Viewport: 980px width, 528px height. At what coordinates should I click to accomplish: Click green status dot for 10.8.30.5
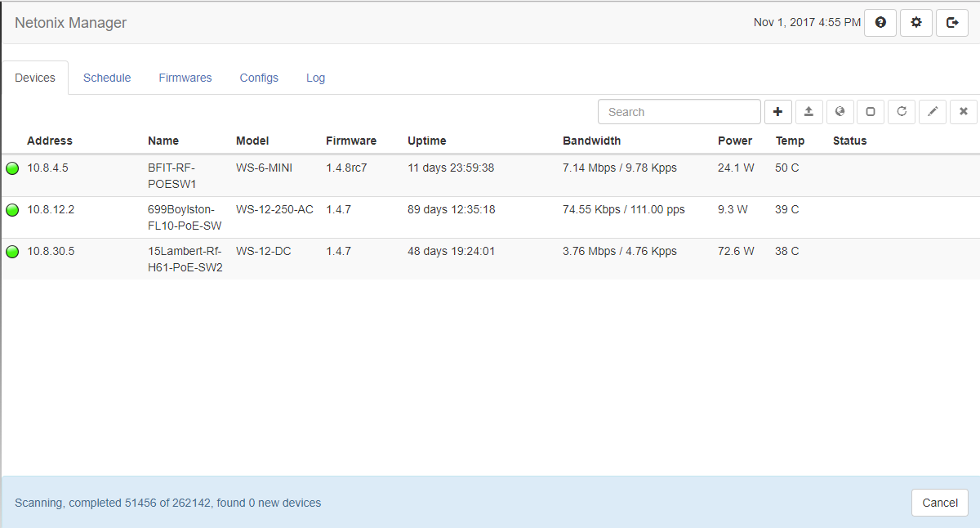click(12, 252)
